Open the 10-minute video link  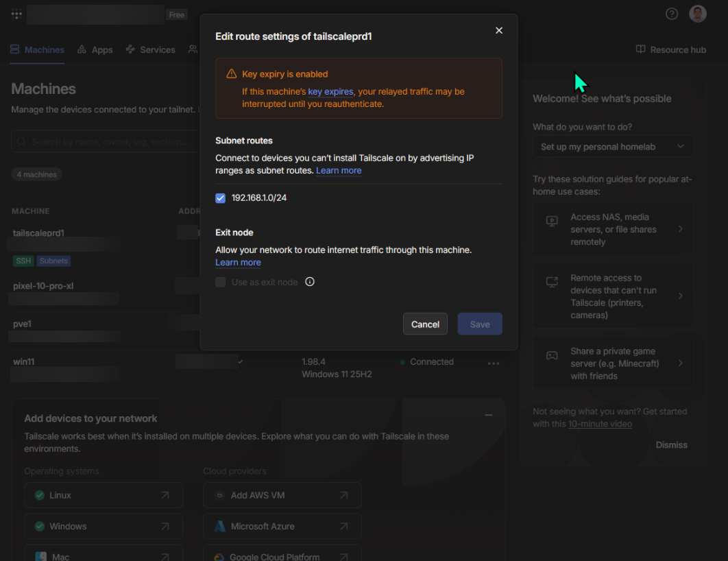(600, 424)
